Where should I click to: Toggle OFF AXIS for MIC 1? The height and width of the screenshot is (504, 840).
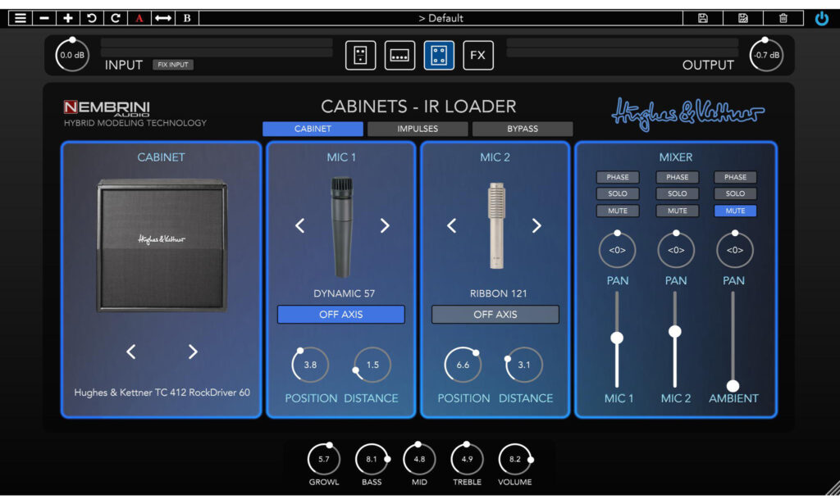coord(340,315)
